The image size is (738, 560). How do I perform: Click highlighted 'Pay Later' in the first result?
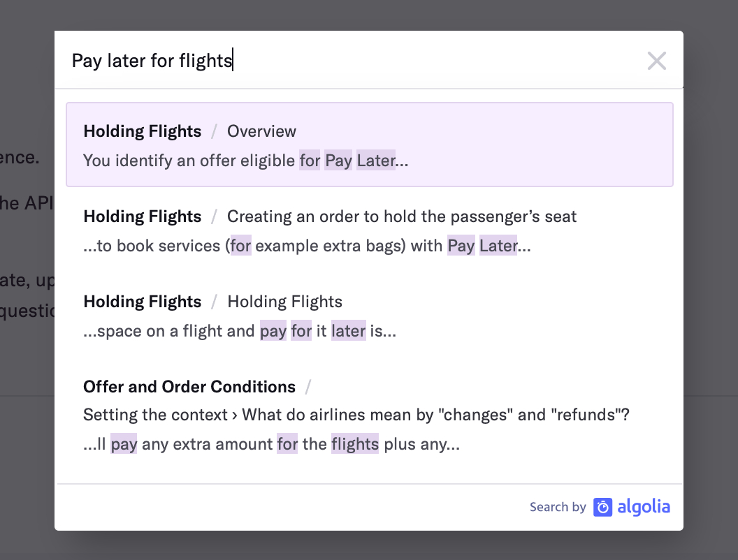(360, 161)
